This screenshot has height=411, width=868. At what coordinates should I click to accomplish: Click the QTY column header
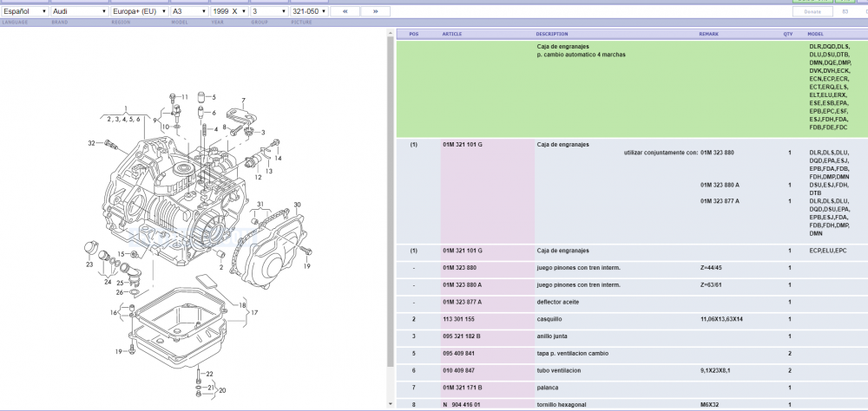[788, 34]
